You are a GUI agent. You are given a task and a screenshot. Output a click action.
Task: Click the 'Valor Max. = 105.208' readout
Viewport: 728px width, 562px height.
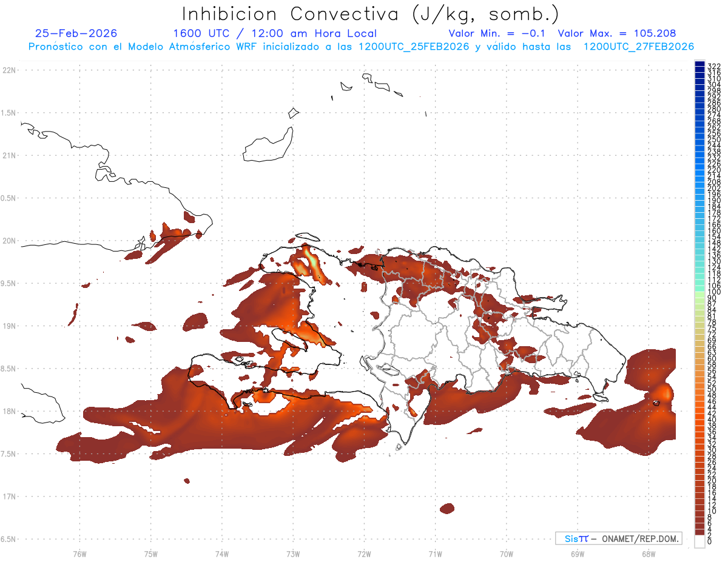tap(617, 33)
